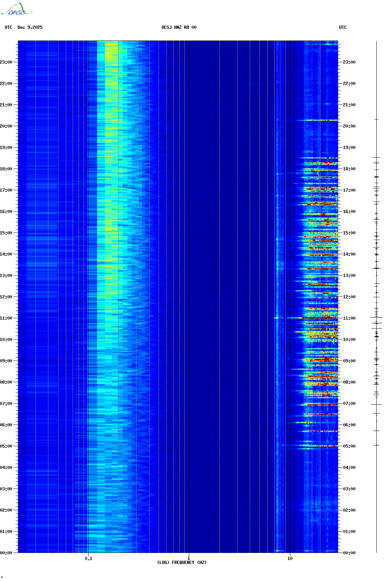Select the 18:00 label on the right time axis
This screenshot has width=392, height=581.
pos(349,169)
